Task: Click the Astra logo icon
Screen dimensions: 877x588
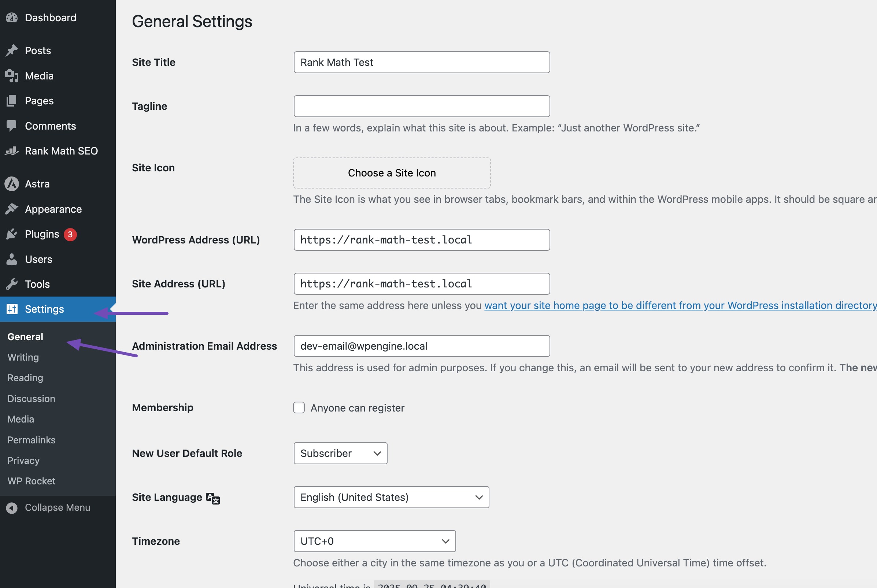Action: tap(12, 184)
